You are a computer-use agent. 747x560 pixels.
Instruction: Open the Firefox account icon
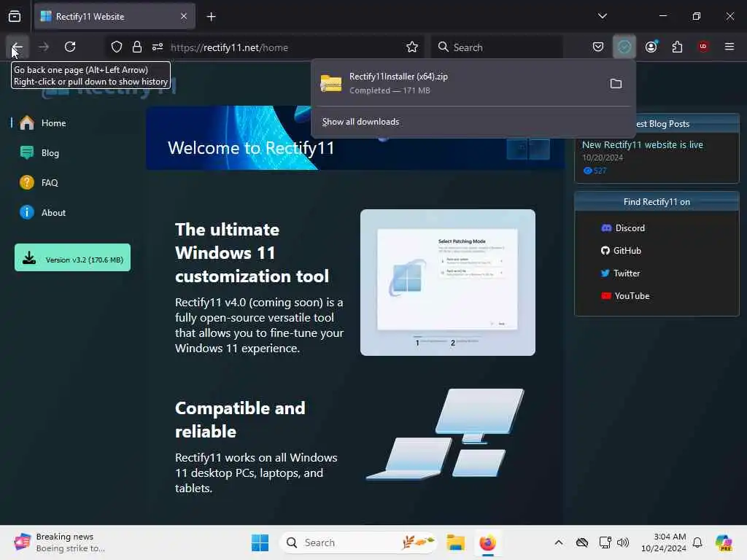651,47
